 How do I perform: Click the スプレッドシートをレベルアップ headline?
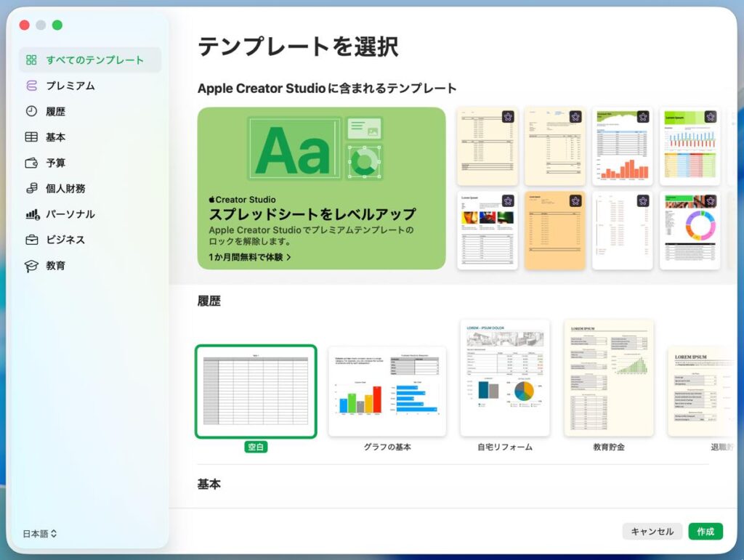coord(312,214)
